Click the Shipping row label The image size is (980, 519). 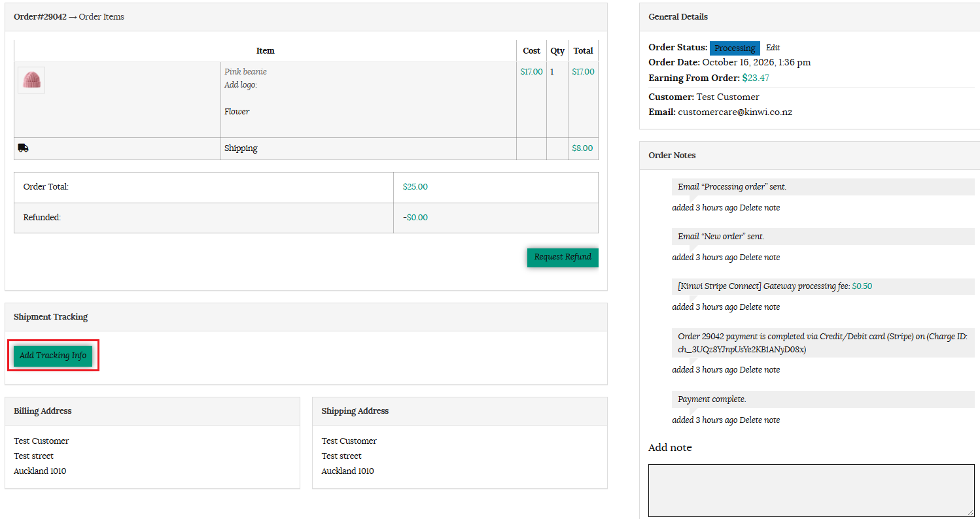coord(241,148)
